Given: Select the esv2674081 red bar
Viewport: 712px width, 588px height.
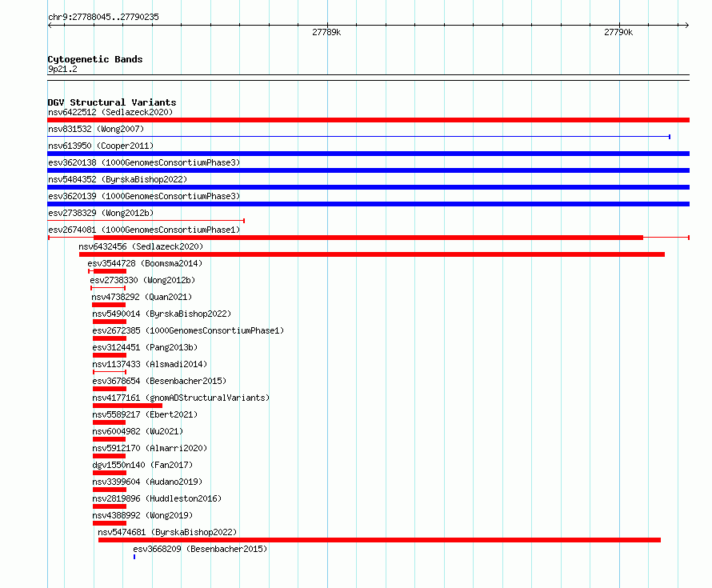Looking at the screenshot, I should [368, 238].
